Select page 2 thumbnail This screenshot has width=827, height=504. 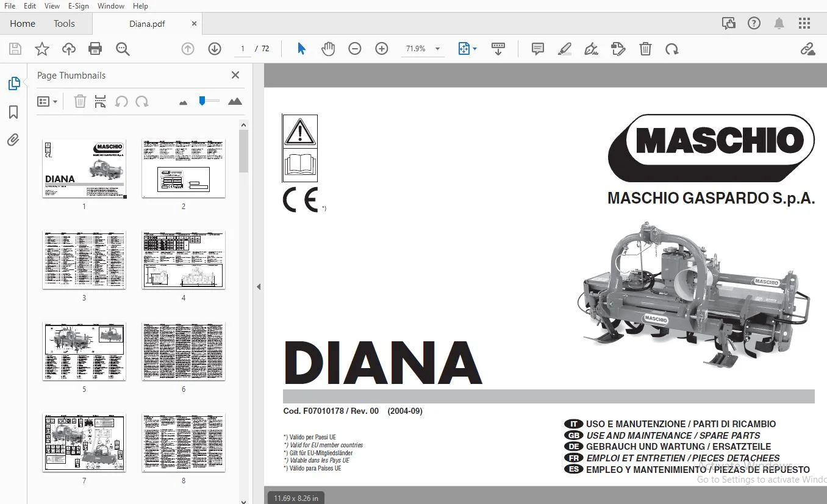pyautogui.click(x=184, y=168)
